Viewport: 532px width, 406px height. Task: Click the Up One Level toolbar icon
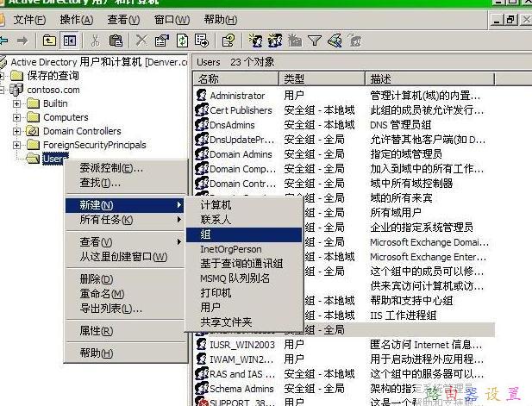tap(50, 41)
